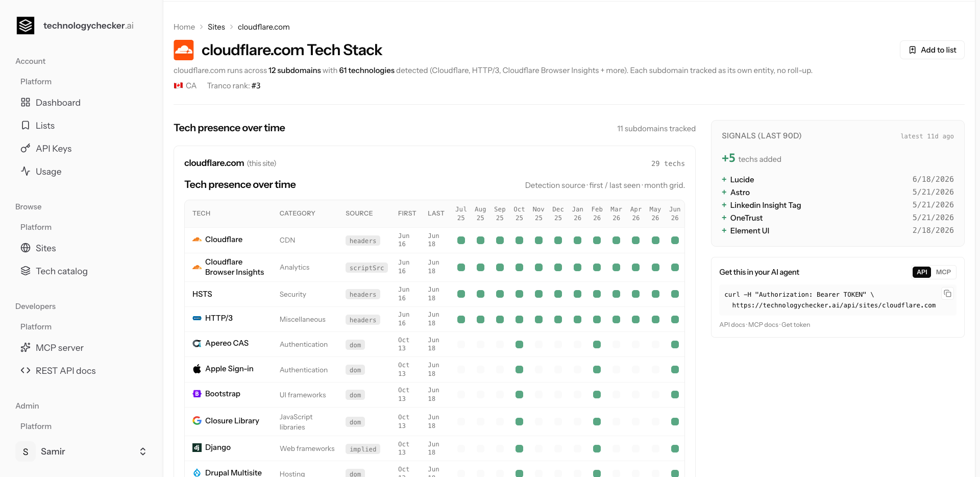Open the Astro signal entry
The image size is (980, 477).
click(x=740, y=193)
